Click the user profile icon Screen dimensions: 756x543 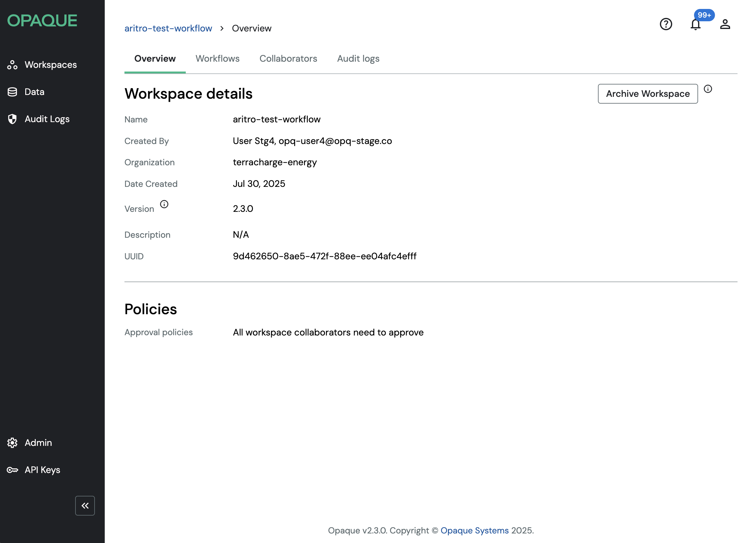(x=725, y=24)
